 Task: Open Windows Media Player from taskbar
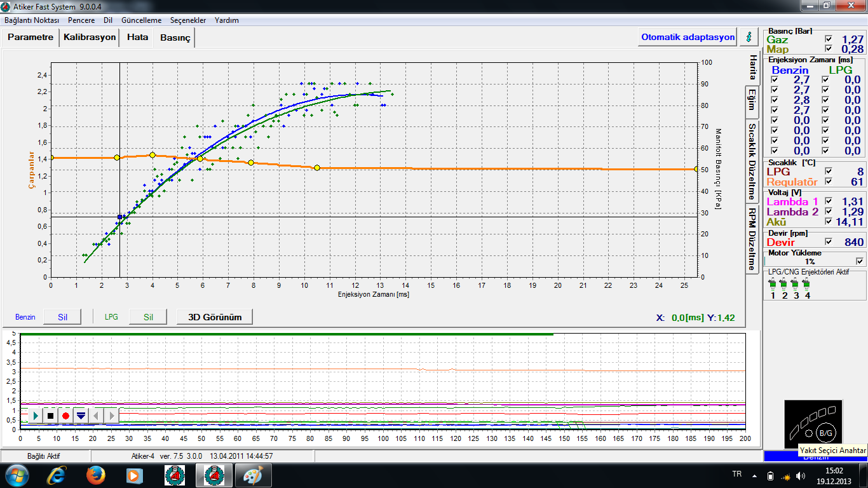[134, 475]
